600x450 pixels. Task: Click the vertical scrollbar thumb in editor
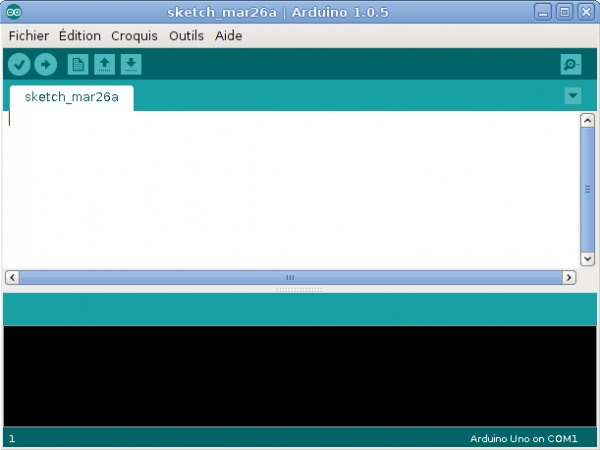pos(588,189)
